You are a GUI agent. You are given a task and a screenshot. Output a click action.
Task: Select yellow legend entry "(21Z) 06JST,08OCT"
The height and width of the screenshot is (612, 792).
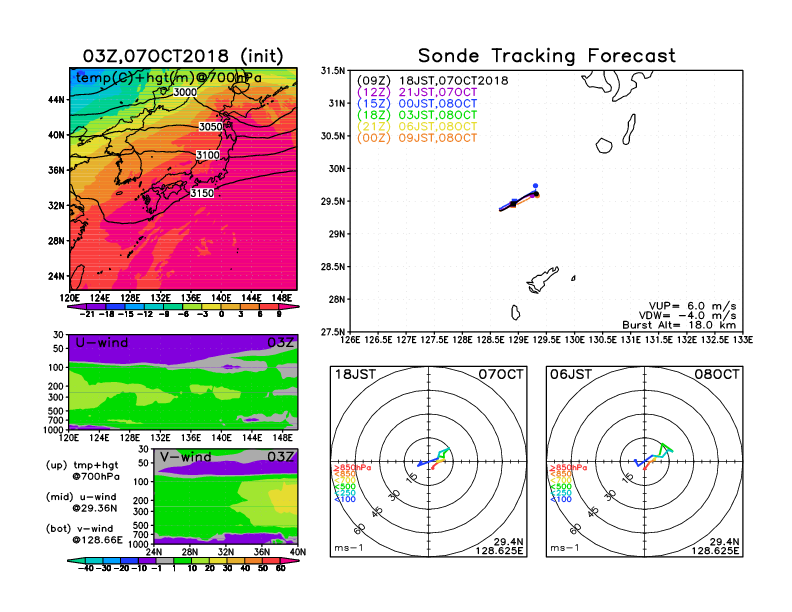coord(417,126)
